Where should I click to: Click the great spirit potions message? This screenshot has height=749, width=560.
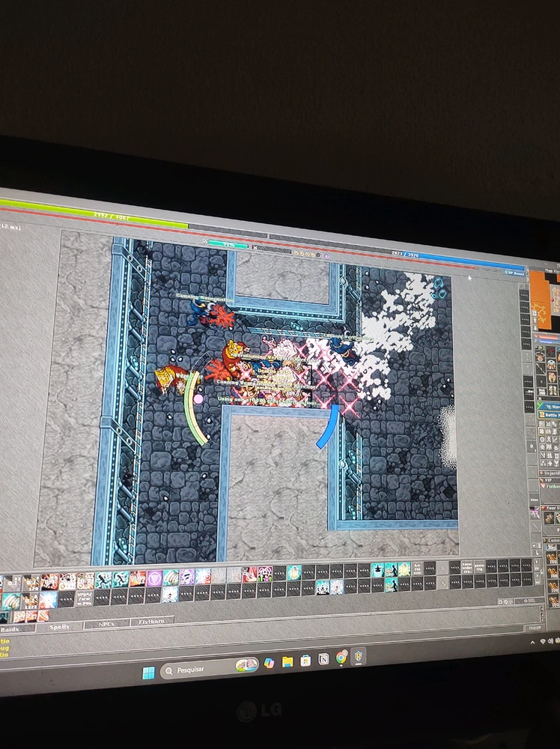(x=267, y=401)
